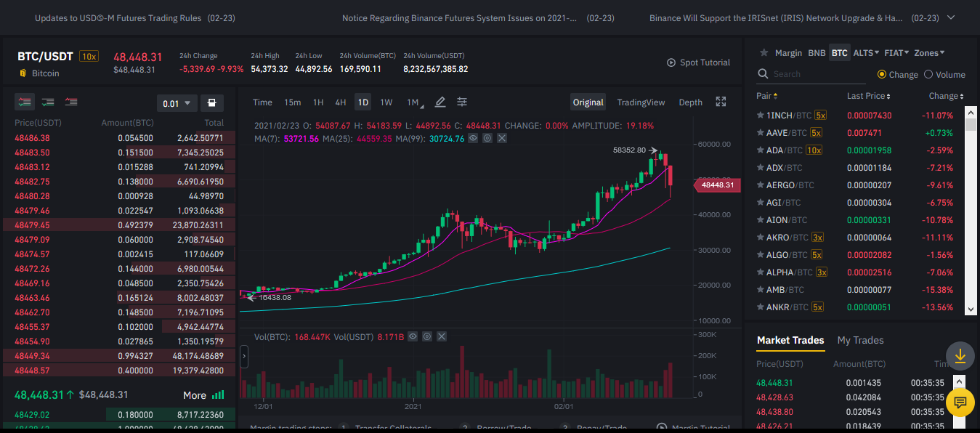Favorite the ADX/BTC pair star
The image size is (980, 433).
tap(759, 168)
